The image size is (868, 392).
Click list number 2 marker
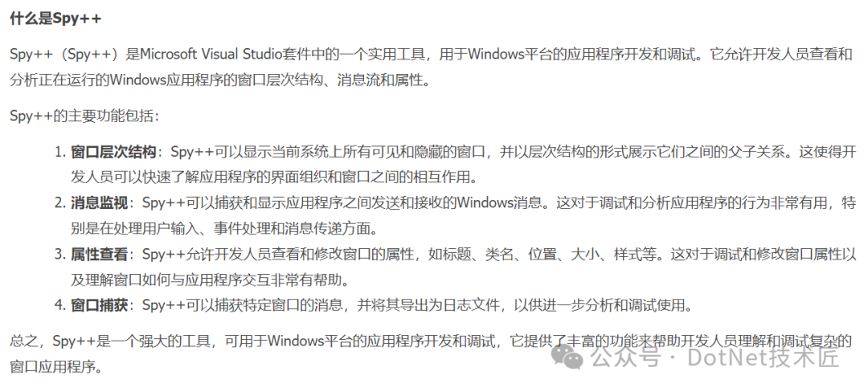(x=60, y=203)
